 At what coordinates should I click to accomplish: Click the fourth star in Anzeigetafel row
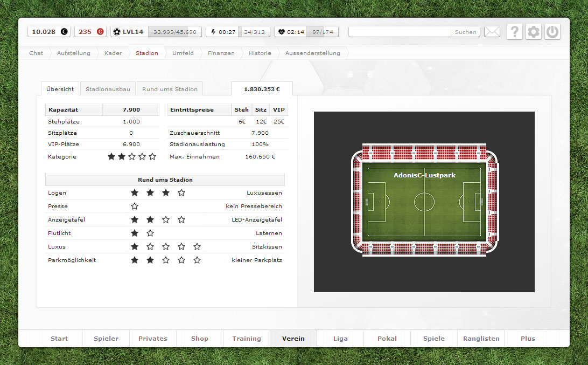tap(181, 219)
